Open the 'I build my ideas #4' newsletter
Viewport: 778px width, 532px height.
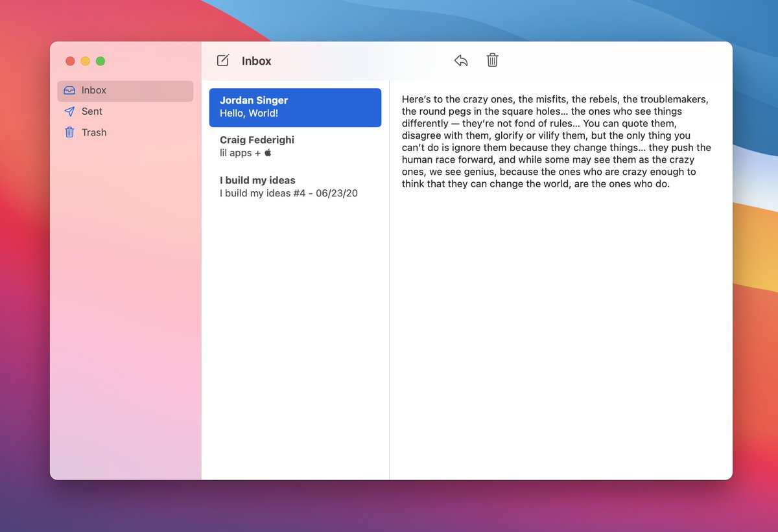pyautogui.click(x=295, y=187)
